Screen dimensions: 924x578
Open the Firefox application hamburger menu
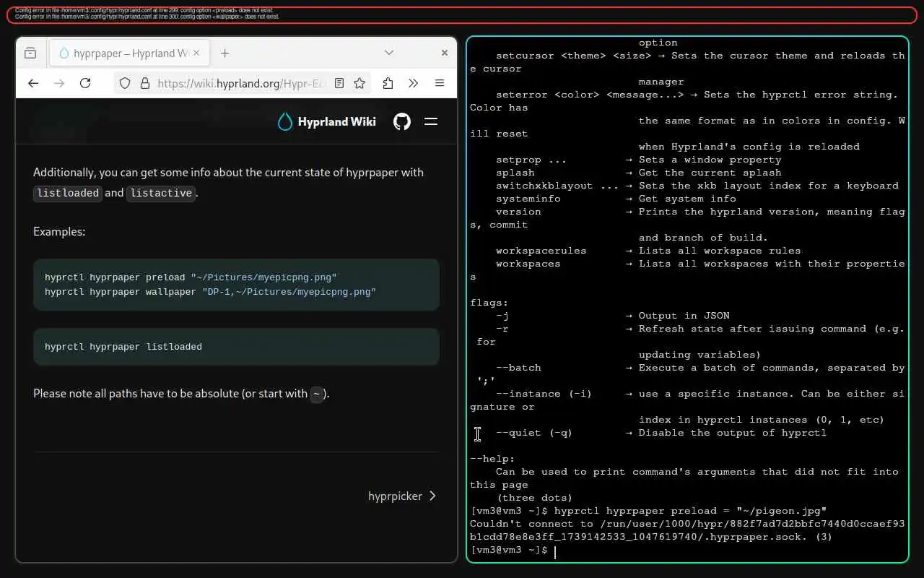[x=440, y=83]
